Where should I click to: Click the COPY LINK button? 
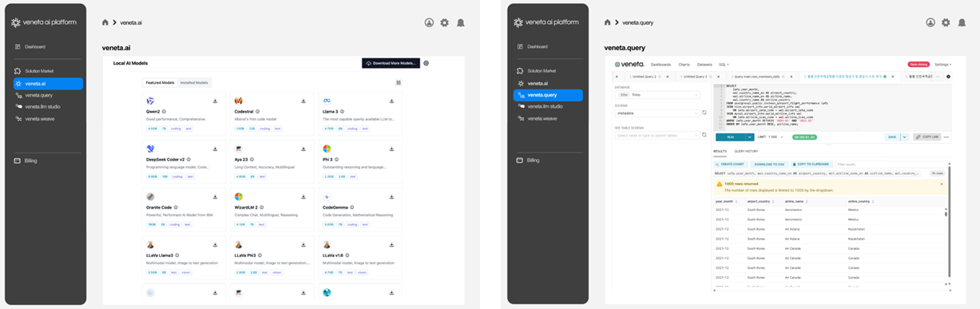(926, 137)
